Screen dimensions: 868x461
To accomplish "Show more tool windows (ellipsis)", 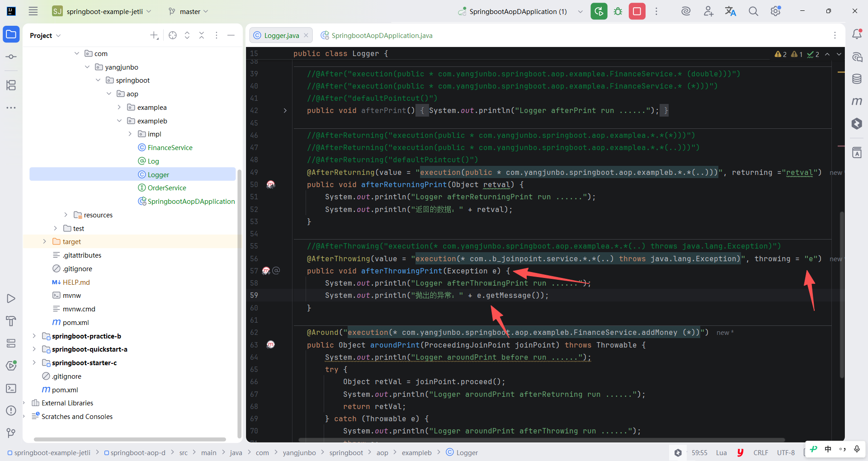I will [11, 108].
